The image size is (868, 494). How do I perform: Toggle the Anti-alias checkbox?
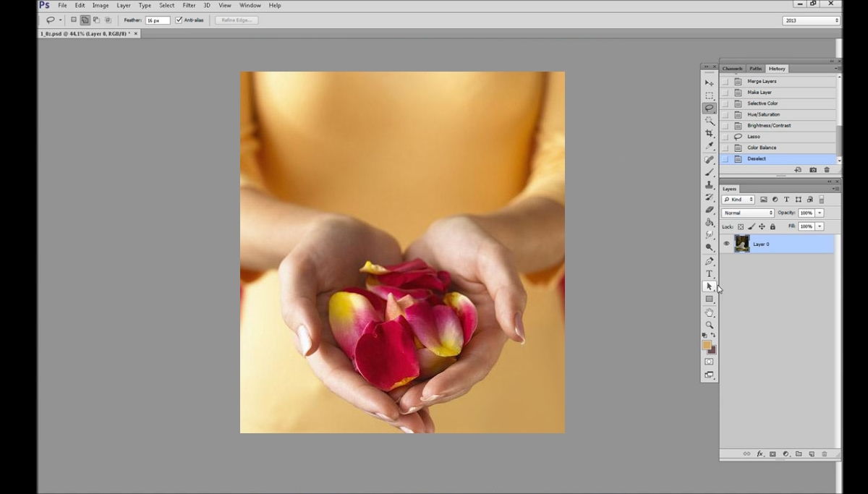179,20
